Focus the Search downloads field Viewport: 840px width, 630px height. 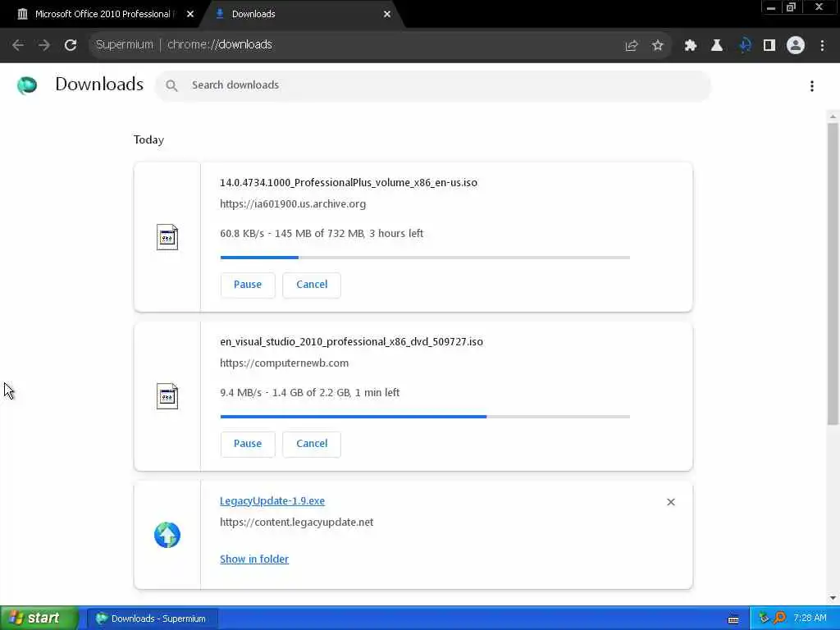pos(433,85)
